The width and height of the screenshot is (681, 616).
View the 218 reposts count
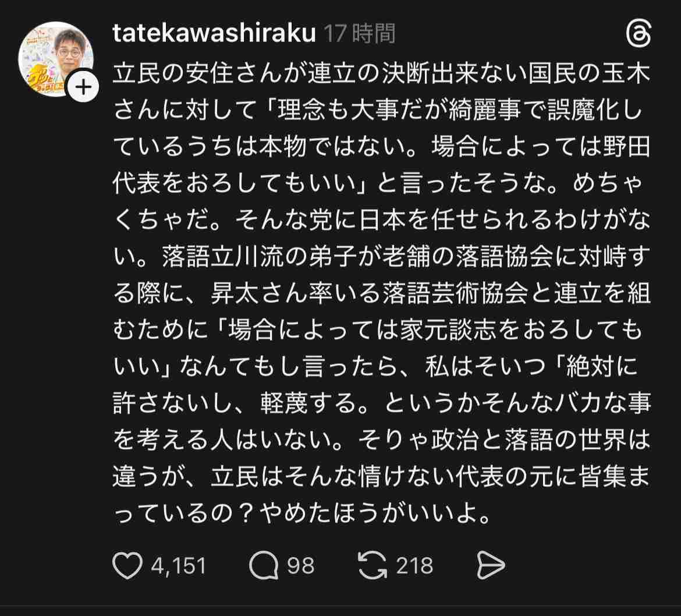(x=414, y=565)
